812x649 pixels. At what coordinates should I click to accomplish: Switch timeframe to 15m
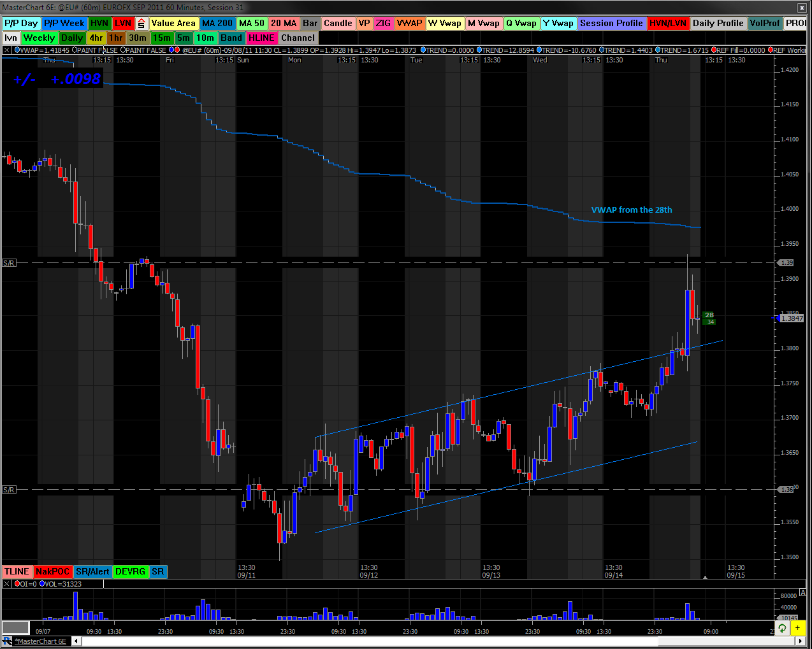162,38
